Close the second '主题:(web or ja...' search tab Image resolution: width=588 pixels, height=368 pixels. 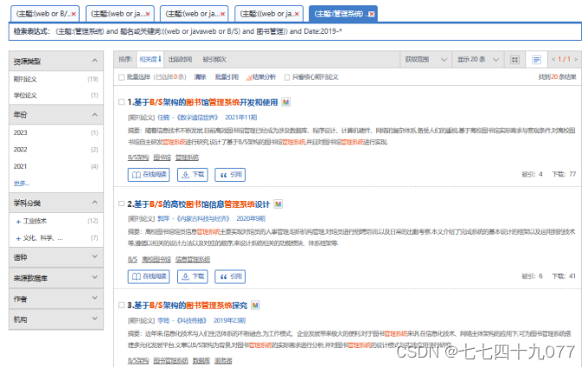click(148, 14)
